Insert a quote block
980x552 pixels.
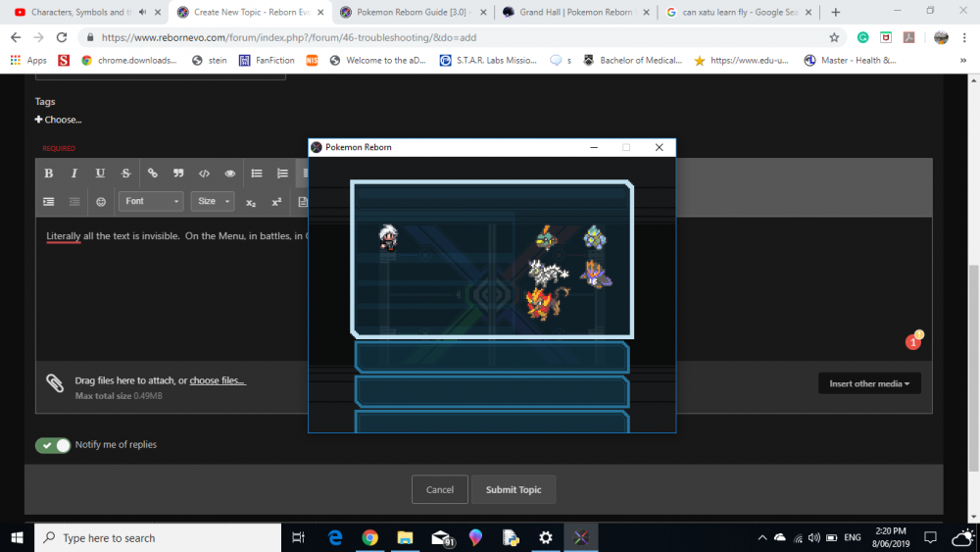178,174
